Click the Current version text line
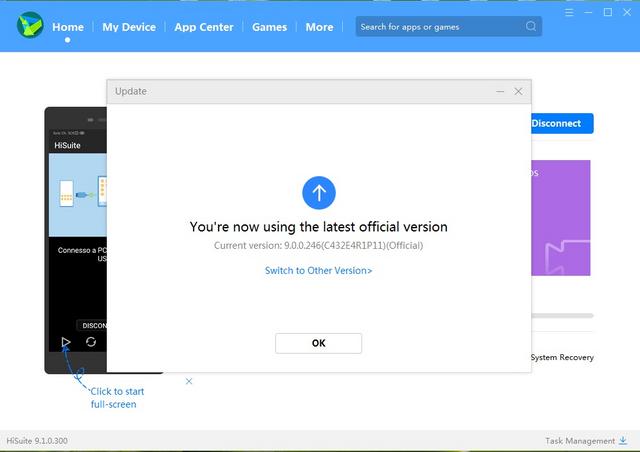Screen dimensions: 640x452 (318, 245)
